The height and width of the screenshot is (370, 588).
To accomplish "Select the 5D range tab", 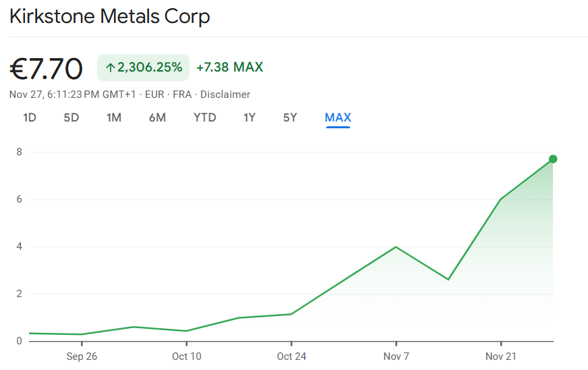I will [71, 117].
